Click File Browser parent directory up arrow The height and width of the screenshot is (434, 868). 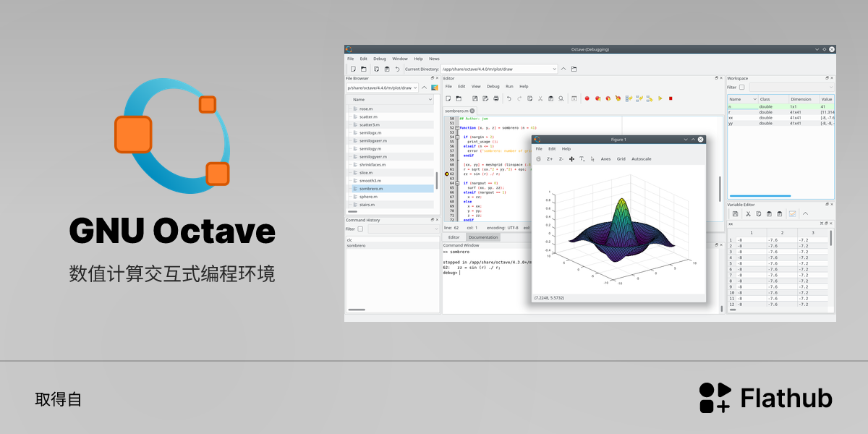click(x=424, y=88)
